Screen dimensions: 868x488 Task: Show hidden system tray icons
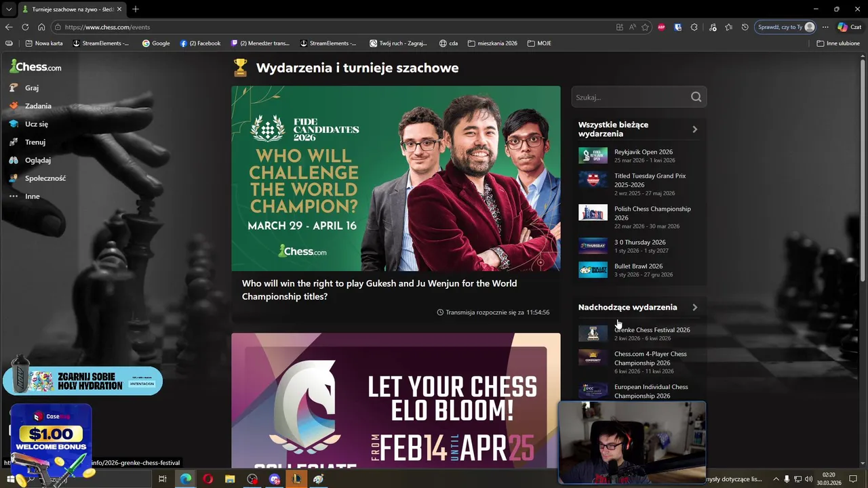776,479
